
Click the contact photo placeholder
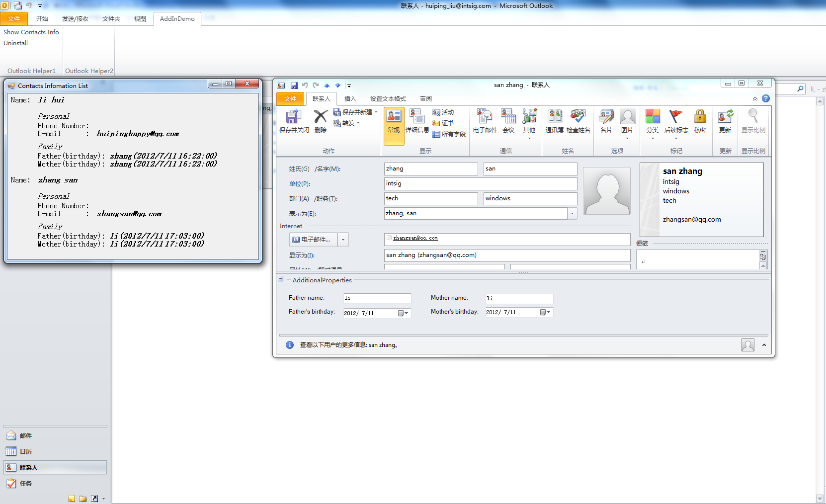click(606, 191)
